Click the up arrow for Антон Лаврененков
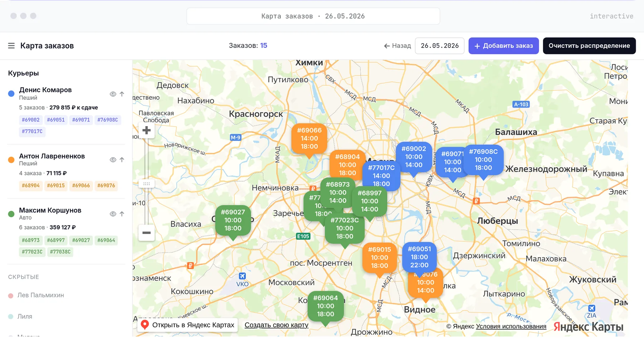Screen dimensions: 644x348 click(x=122, y=160)
